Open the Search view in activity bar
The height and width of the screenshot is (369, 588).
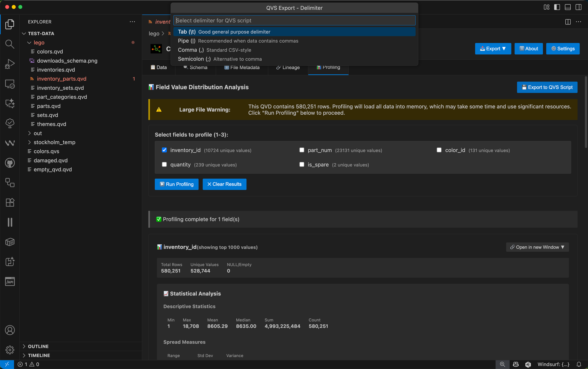coord(10,44)
